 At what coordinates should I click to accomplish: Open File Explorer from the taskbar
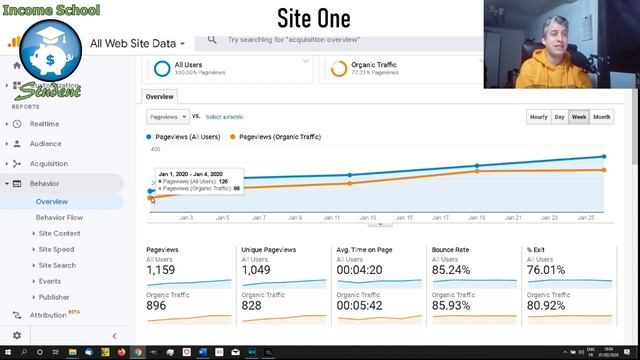pyautogui.click(x=73, y=352)
